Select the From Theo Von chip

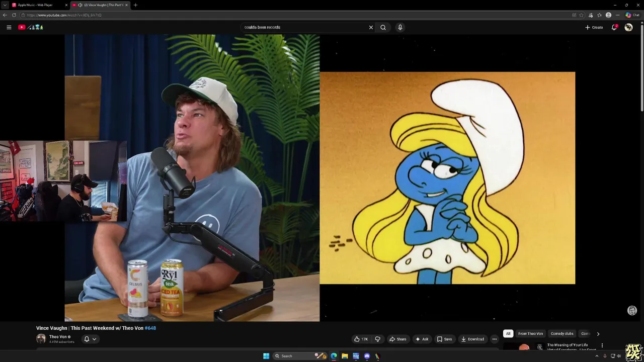point(530,333)
